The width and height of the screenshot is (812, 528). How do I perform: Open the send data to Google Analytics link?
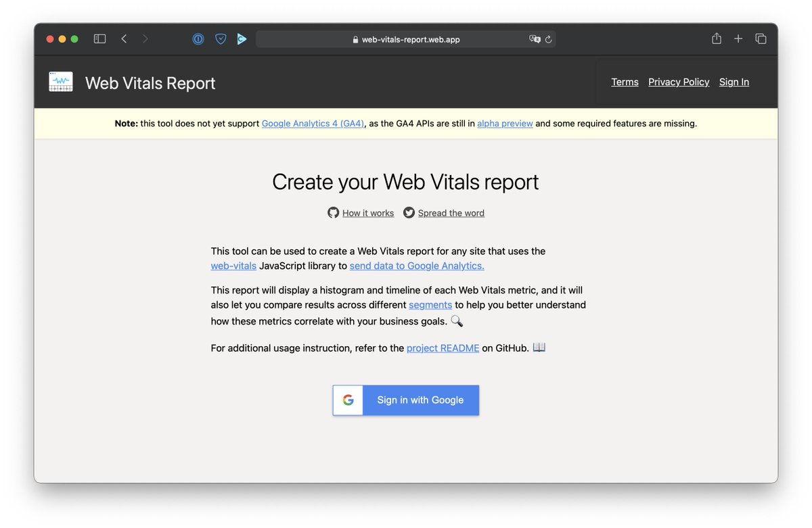click(x=417, y=266)
